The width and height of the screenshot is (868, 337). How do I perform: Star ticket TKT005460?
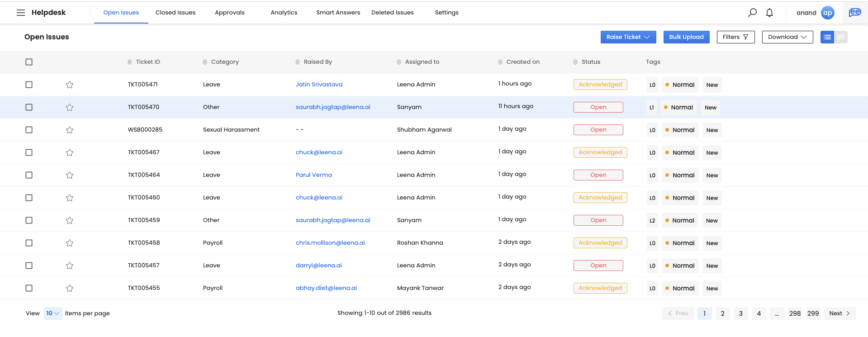click(70, 198)
